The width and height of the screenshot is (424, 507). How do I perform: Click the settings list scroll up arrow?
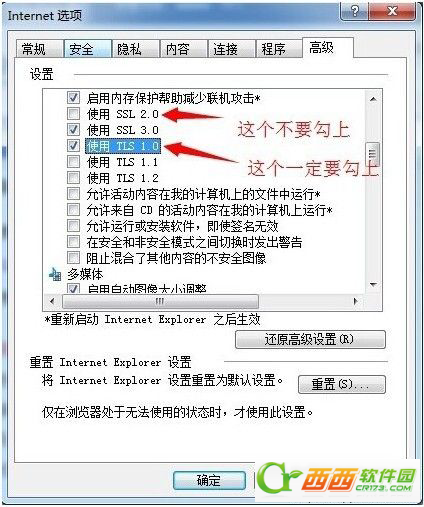tap(373, 99)
